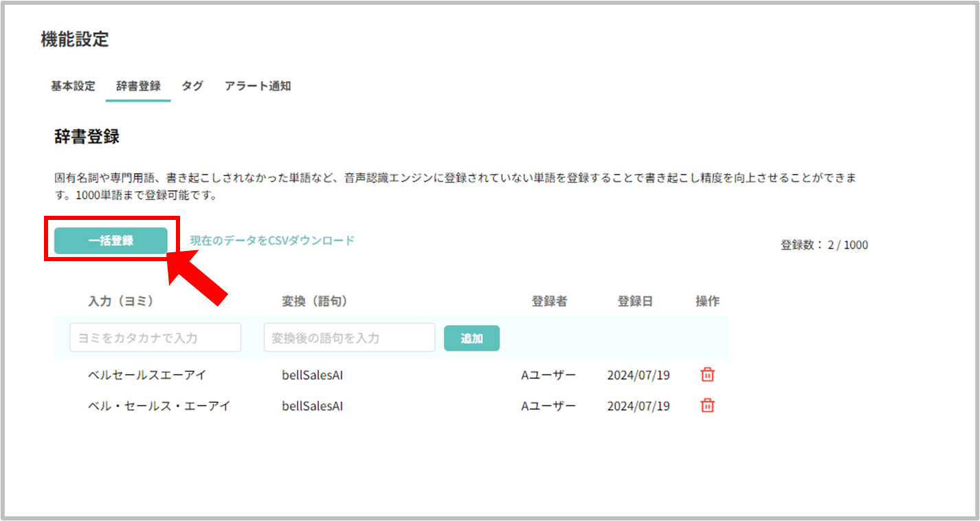Viewport: 980px width, 521px height.
Task: Click the 機能設定 page title
Action: (x=75, y=39)
